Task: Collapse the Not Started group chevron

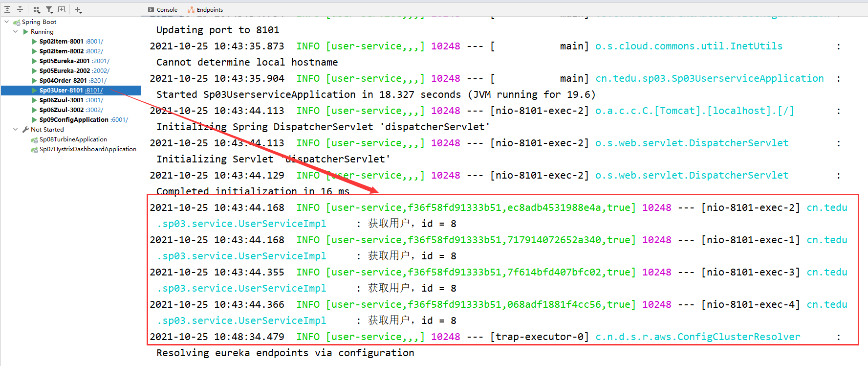Action: click(x=15, y=130)
